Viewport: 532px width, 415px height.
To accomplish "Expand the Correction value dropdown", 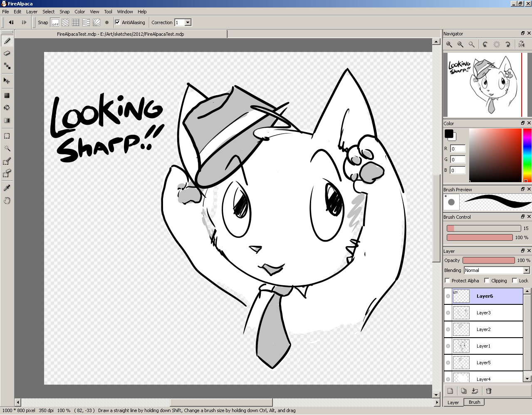I will [x=188, y=22].
